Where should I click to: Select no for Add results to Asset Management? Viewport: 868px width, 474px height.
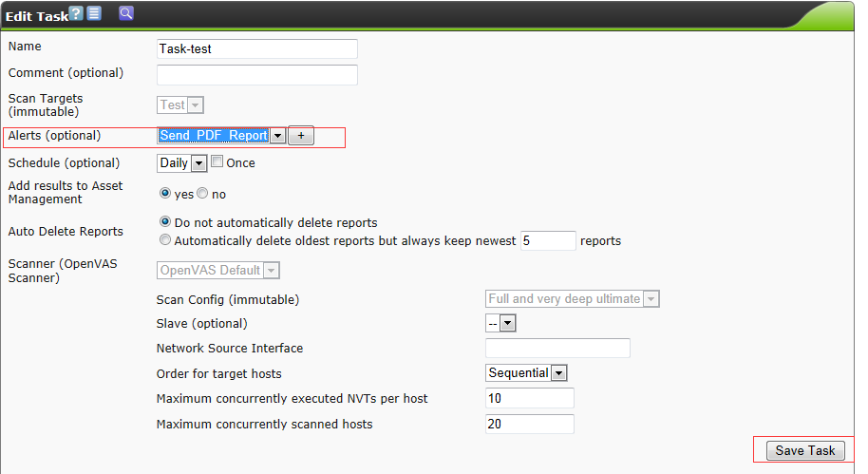coord(202,194)
